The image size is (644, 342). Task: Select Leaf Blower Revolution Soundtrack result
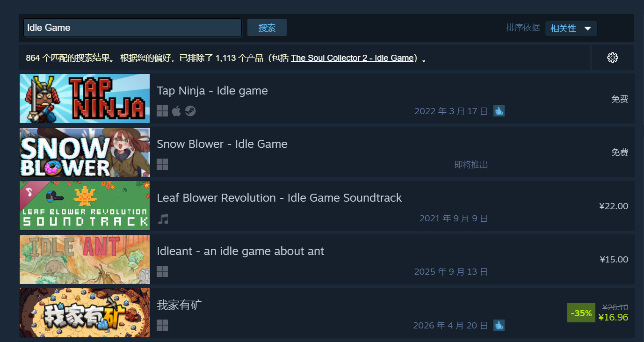pyautogui.click(x=326, y=206)
